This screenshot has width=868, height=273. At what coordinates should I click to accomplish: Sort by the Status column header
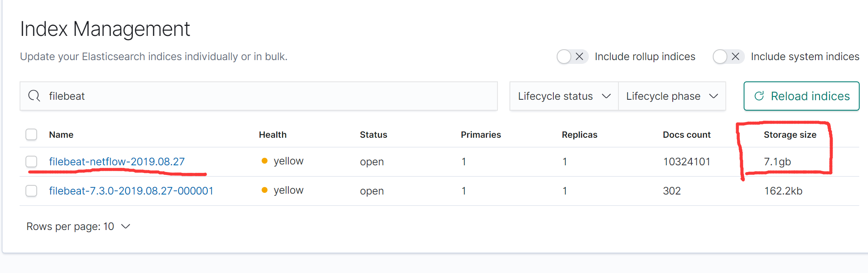[x=373, y=134]
